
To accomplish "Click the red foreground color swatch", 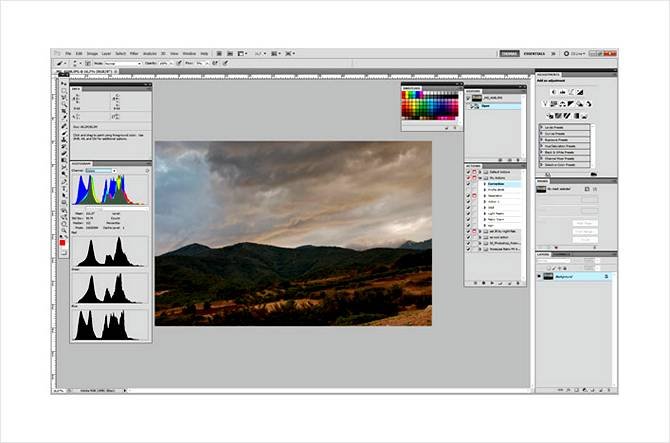I will coord(63,243).
